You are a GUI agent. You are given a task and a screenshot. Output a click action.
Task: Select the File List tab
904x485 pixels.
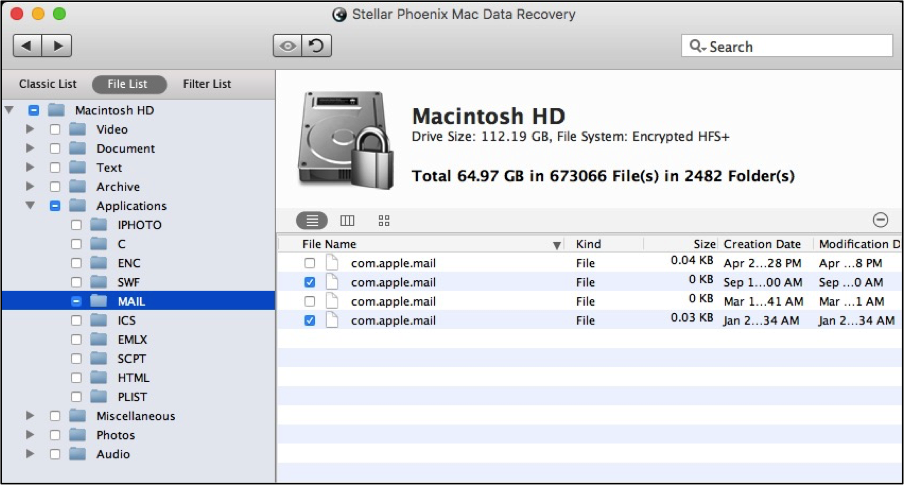click(129, 84)
